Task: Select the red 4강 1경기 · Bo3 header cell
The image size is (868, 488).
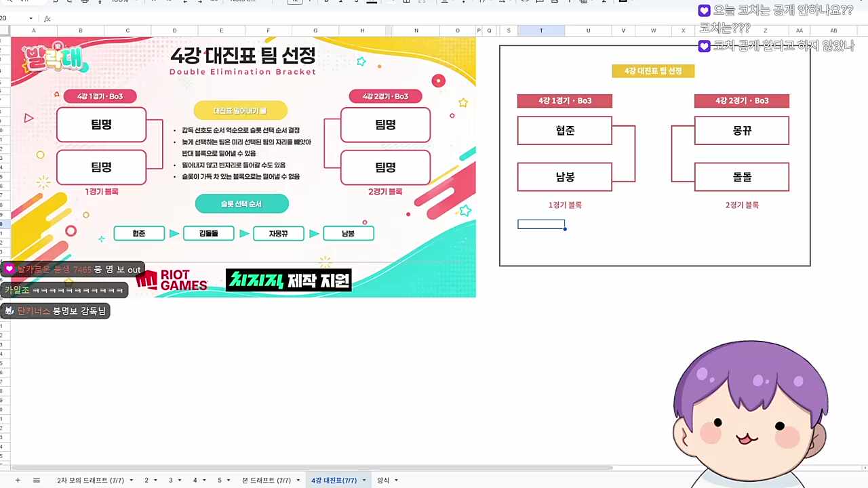Action: pyautogui.click(x=565, y=100)
